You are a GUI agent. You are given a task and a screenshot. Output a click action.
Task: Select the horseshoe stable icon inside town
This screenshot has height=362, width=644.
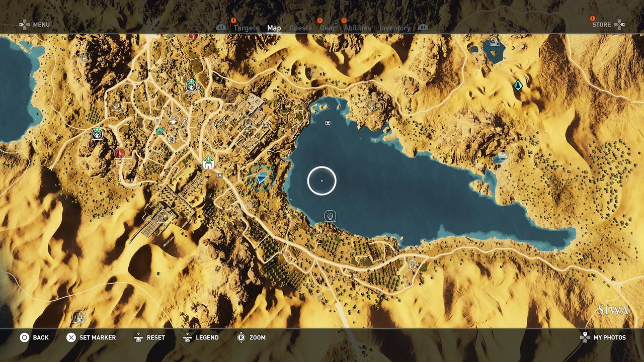(x=172, y=139)
